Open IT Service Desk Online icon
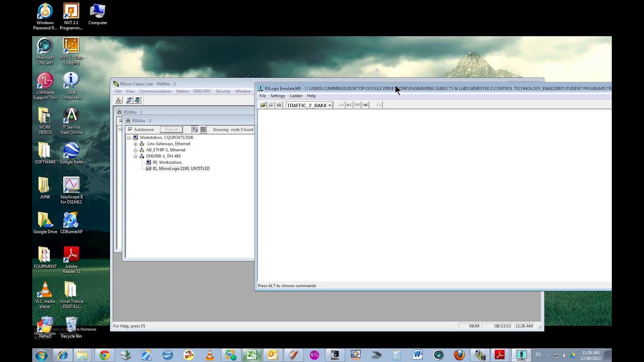This screenshot has width=644, height=362. point(71,121)
